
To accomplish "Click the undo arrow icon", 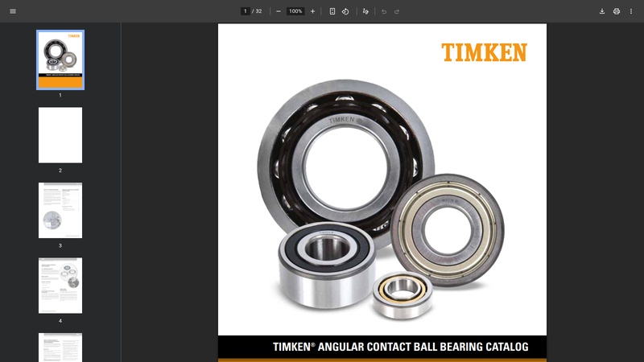I will [384, 11].
